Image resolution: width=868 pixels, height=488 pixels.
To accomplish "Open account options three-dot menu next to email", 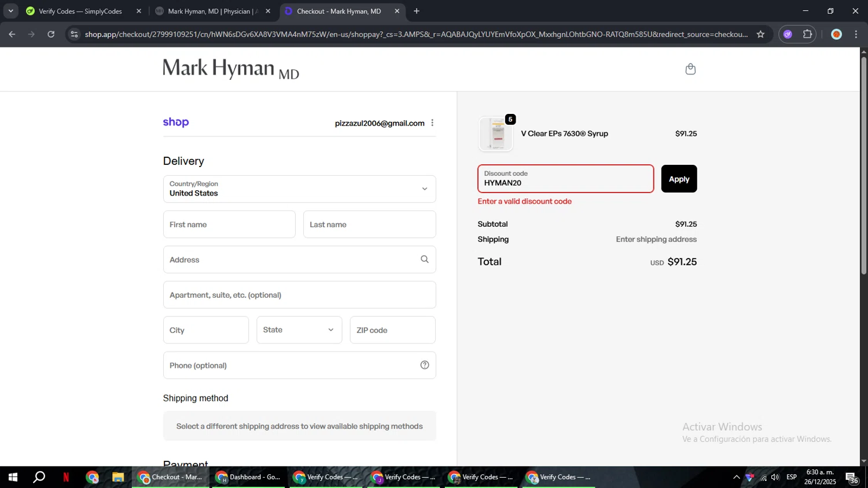I will [432, 123].
